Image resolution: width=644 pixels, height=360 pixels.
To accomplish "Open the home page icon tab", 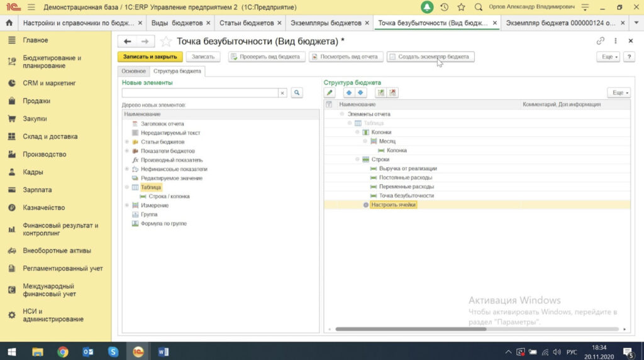I will click(9, 23).
